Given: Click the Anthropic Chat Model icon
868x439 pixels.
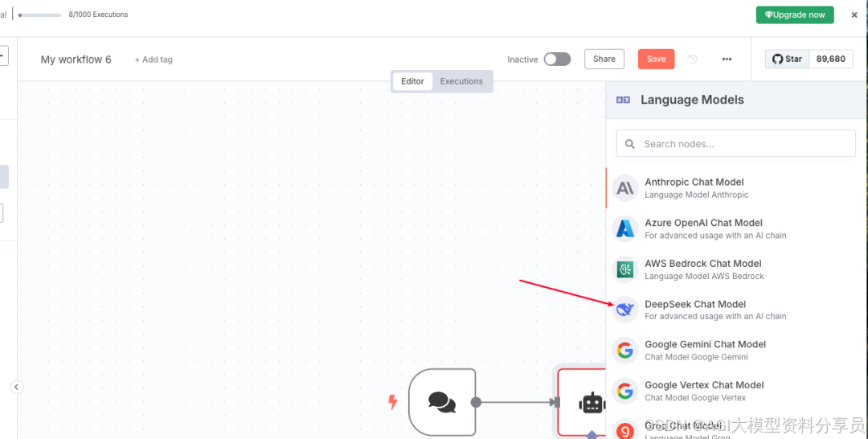Looking at the screenshot, I should coord(625,188).
